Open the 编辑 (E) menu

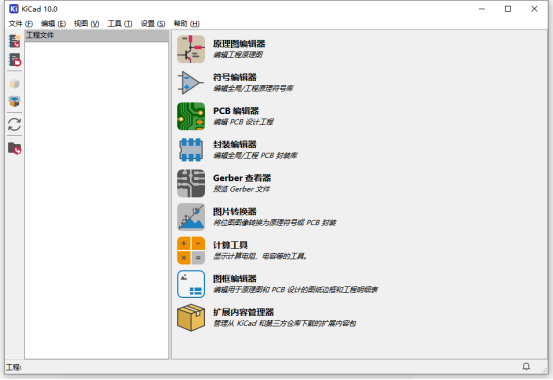click(53, 24)
